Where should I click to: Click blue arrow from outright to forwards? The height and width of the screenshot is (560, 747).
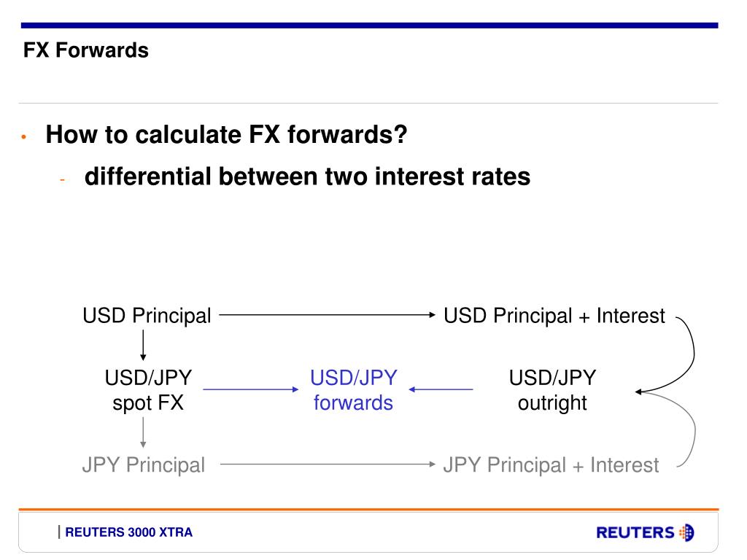441,389
